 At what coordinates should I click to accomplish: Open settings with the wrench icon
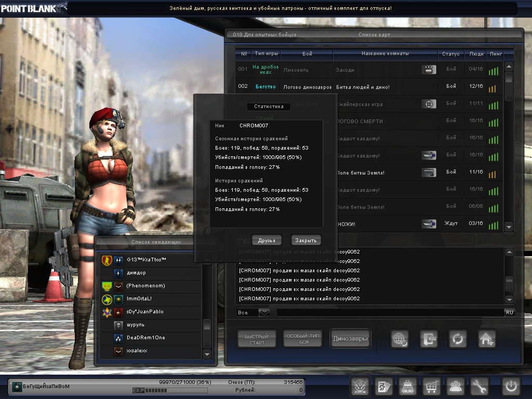tap(480, 387)
